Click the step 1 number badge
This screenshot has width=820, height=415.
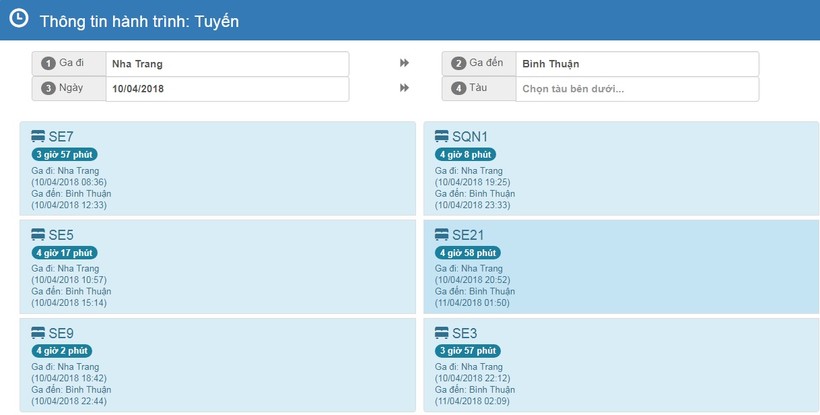tap(47, 64)
